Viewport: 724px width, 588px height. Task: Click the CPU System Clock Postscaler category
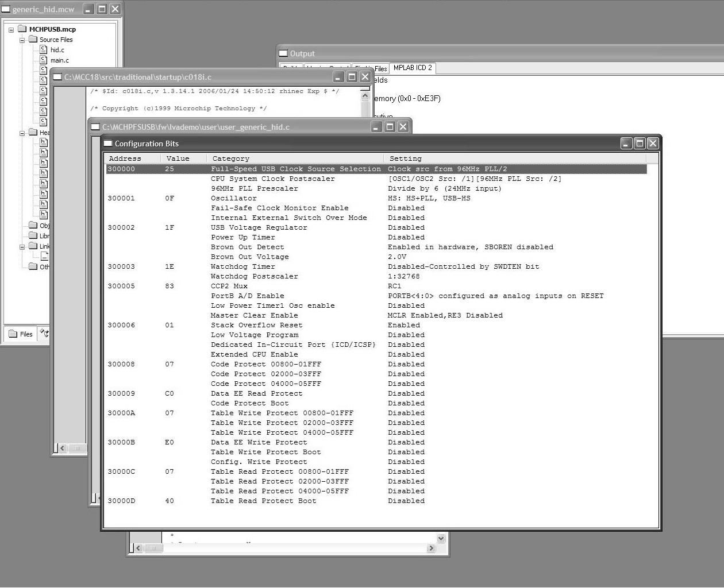[x=272, y=179]
